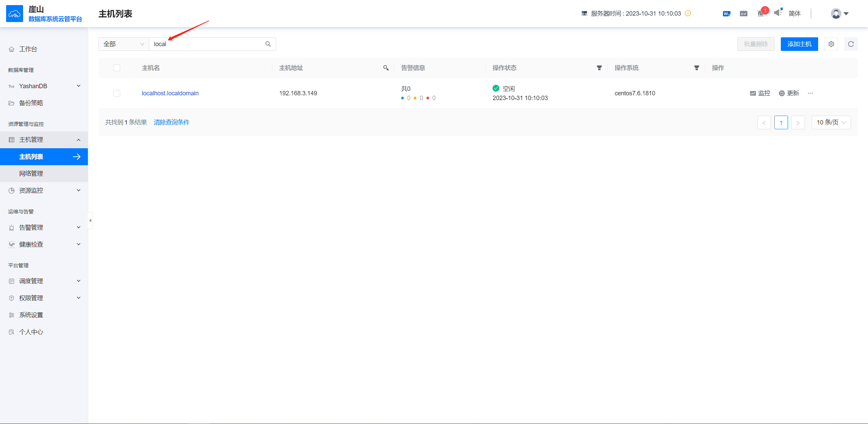868x424 pixels.
Task: Open the 10 条/页 page size dropdown
Action: [831, 122]
